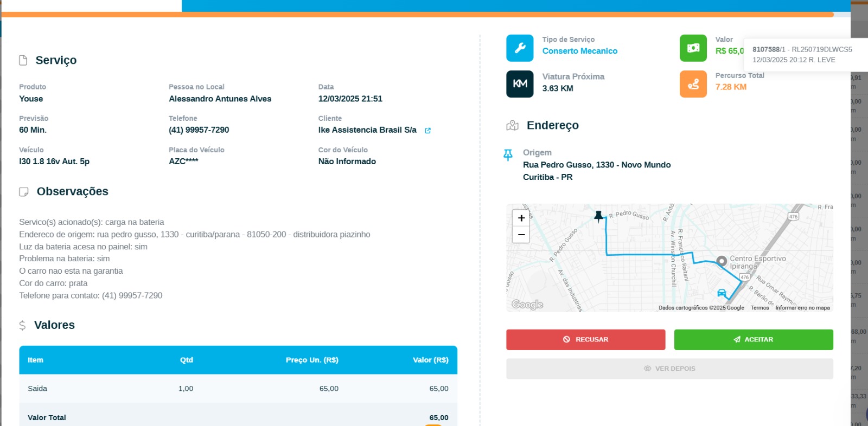Image resolution: width=868 pixels, height=426 pixels.
Task: Click Informar erro no mapa link
Action: point(802,308)
